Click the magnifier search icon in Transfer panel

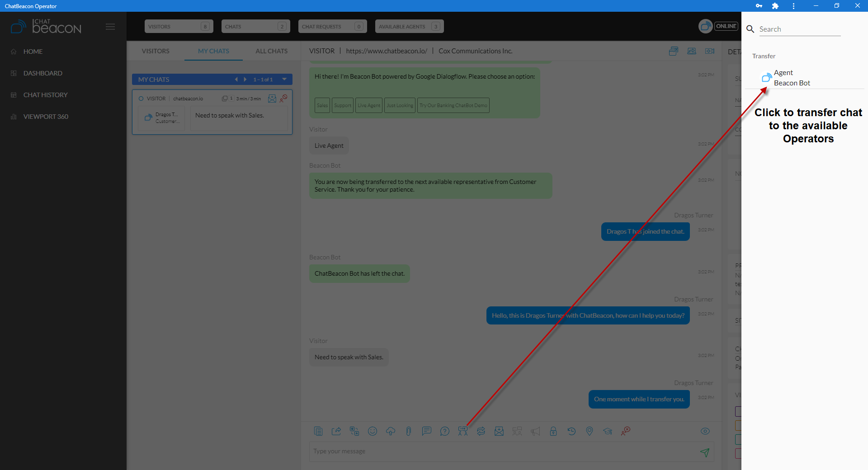pos(750,29)
